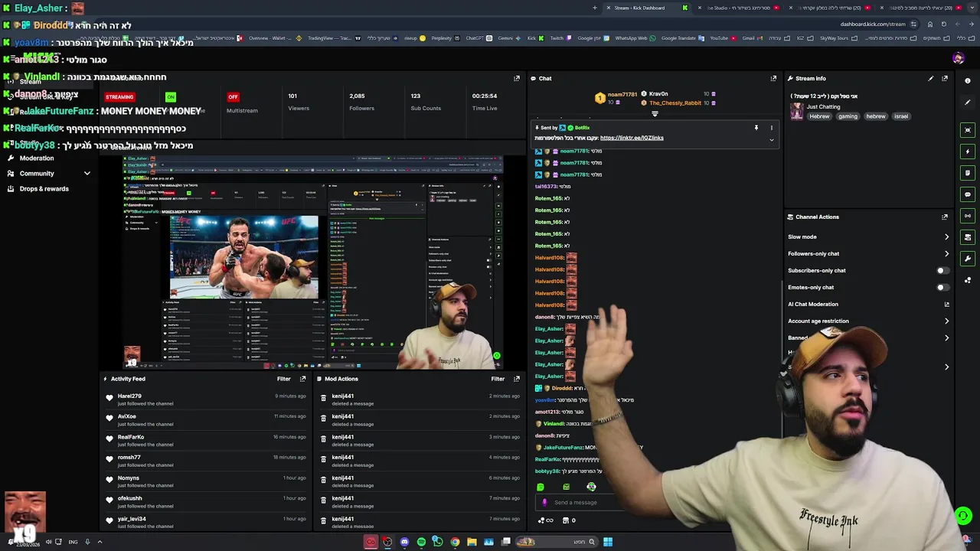Click the 2,085 Followers stat

point(361,102)
